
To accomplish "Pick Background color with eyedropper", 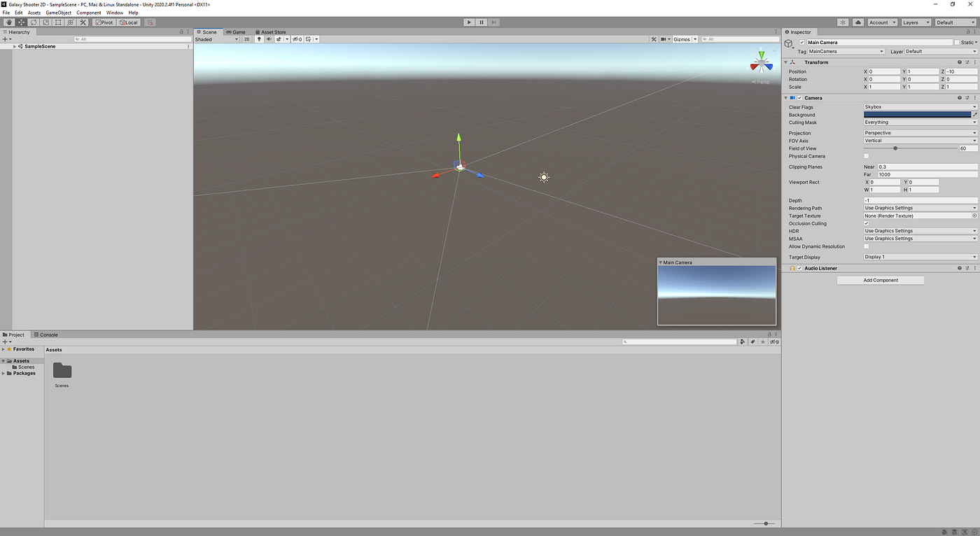I will 975,115.
